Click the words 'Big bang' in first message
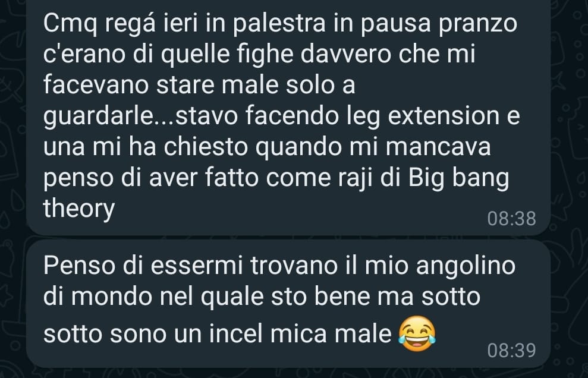This screenshot has height=378, width=588. tap(458, 178)
